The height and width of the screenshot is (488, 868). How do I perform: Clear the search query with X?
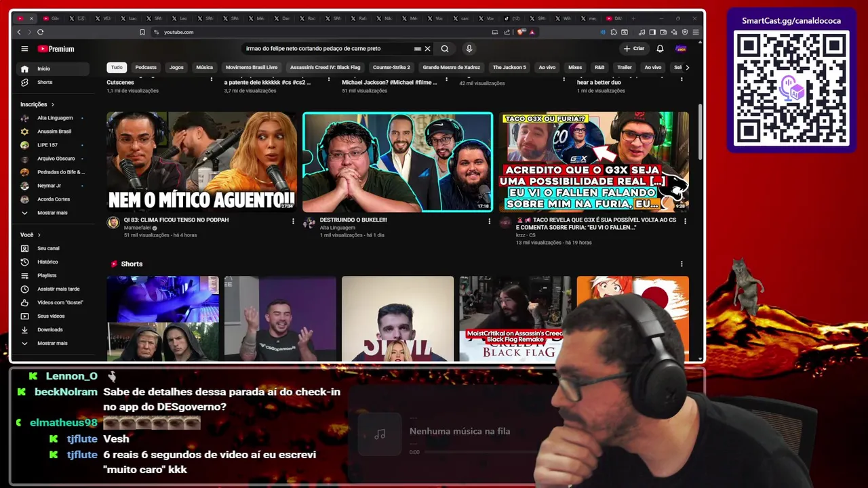(427, 49)
